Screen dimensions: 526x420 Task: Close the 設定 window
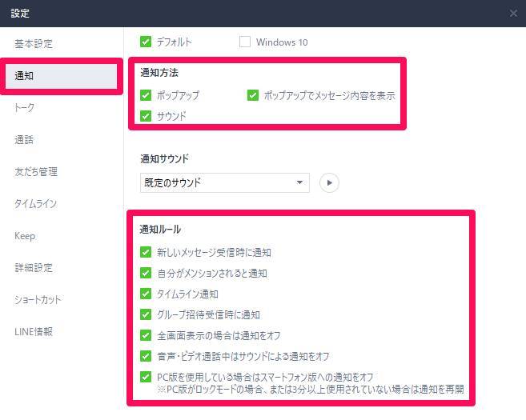click(513, 14)
